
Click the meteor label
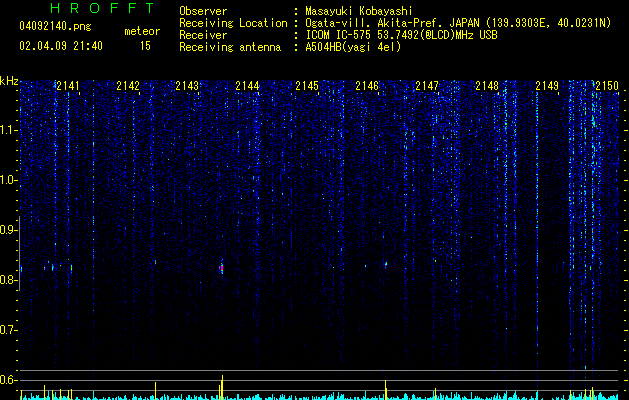point(142,31)
